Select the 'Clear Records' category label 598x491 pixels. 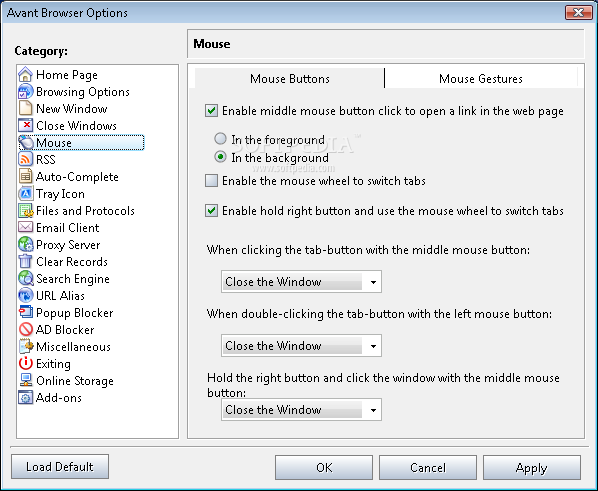pyautogui.click(x=72, y=262)
